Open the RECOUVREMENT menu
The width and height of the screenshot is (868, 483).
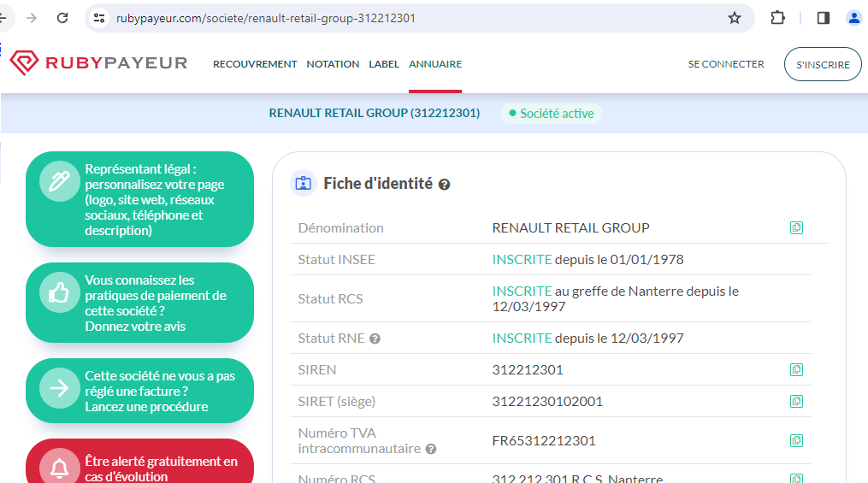click(255, 63)
